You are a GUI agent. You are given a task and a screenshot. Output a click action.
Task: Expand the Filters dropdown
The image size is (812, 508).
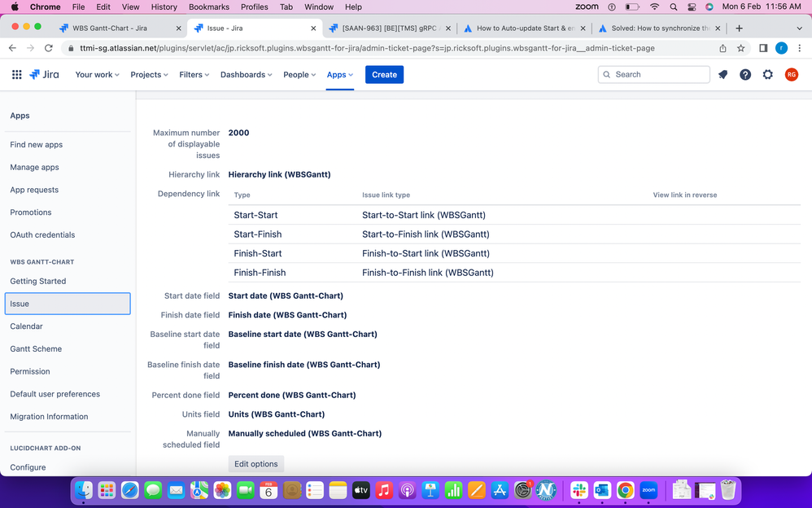194,75
